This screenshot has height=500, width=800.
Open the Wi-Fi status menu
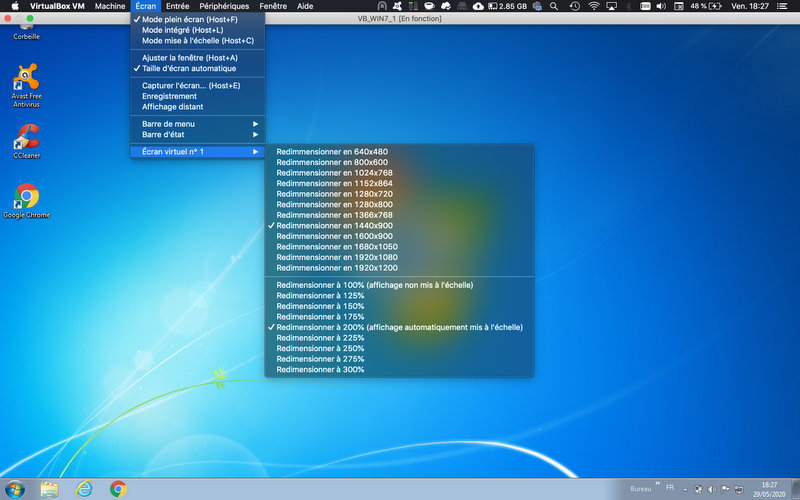pyautogui.click(x=593, y=6)
